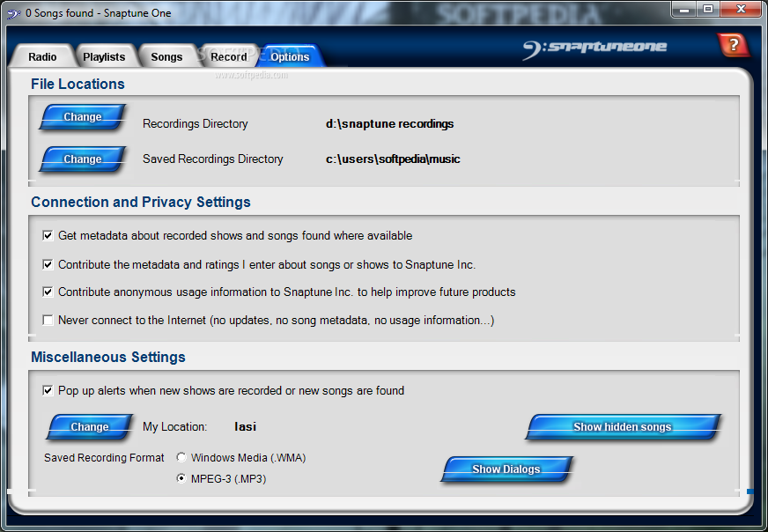Viewport: 768px width, 532px height.
Task: Enable Never connect to the Internet
Action: tap(48, 321)
